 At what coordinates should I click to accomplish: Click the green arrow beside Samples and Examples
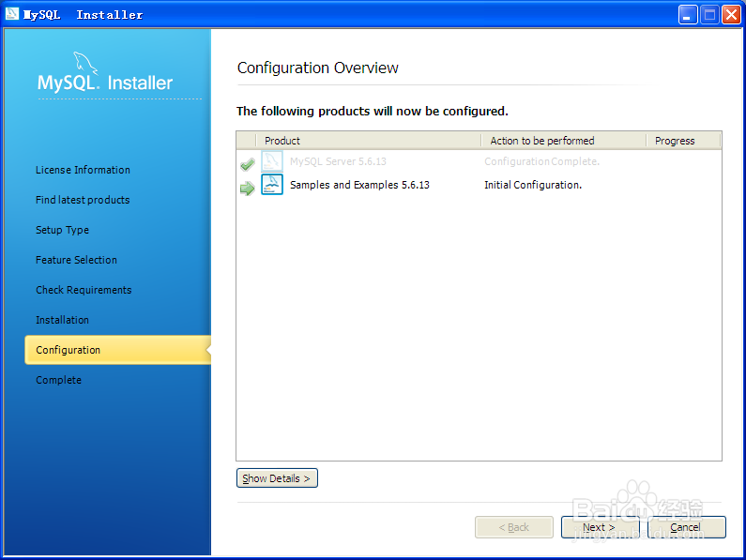click(248, 189)
